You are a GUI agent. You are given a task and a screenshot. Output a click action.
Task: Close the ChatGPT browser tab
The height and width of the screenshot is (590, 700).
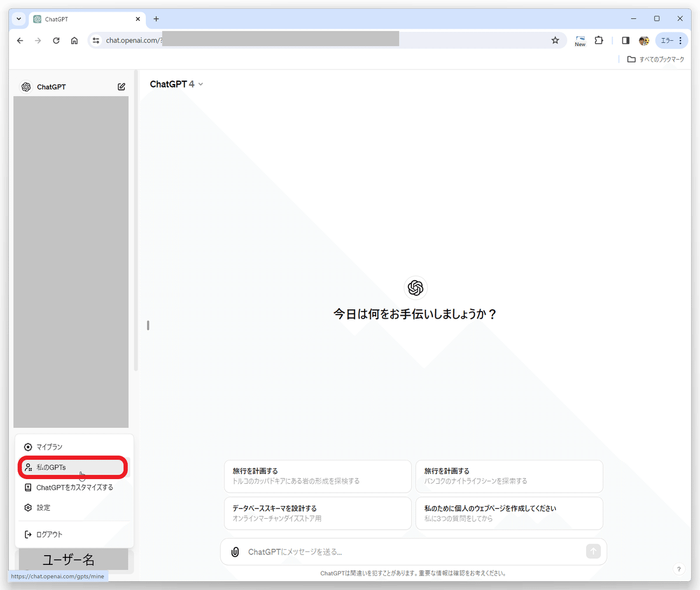(x=138, y=19)
